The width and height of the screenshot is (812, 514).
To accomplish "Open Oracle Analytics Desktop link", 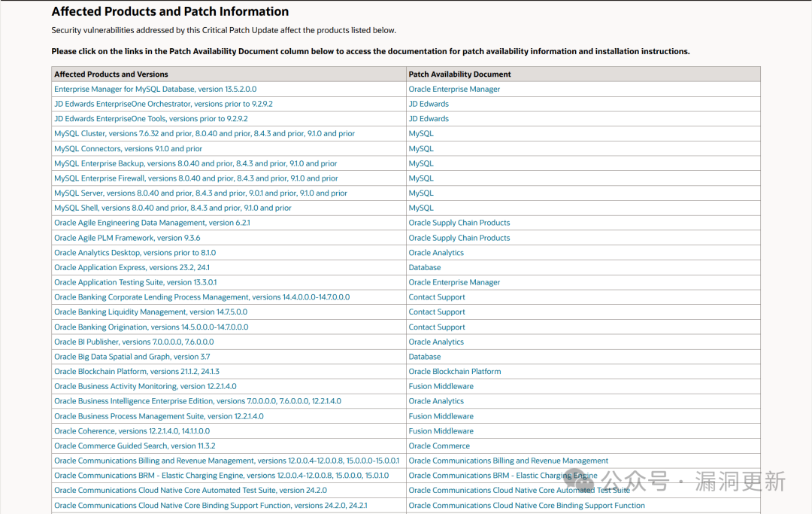I will (x=135, y=253).
